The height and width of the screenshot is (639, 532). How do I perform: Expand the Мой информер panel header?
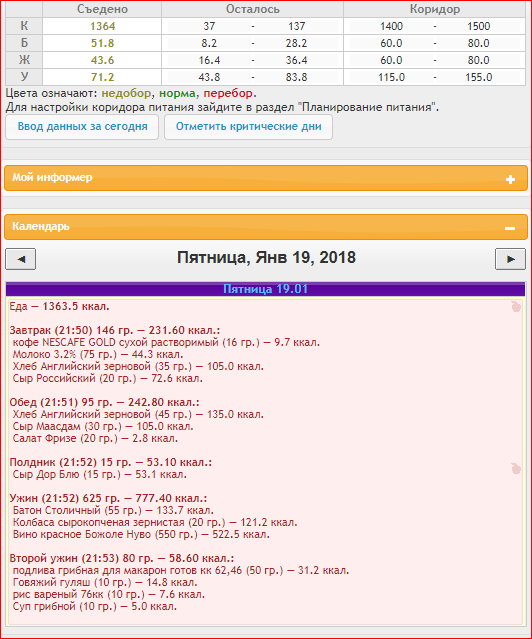266,178
